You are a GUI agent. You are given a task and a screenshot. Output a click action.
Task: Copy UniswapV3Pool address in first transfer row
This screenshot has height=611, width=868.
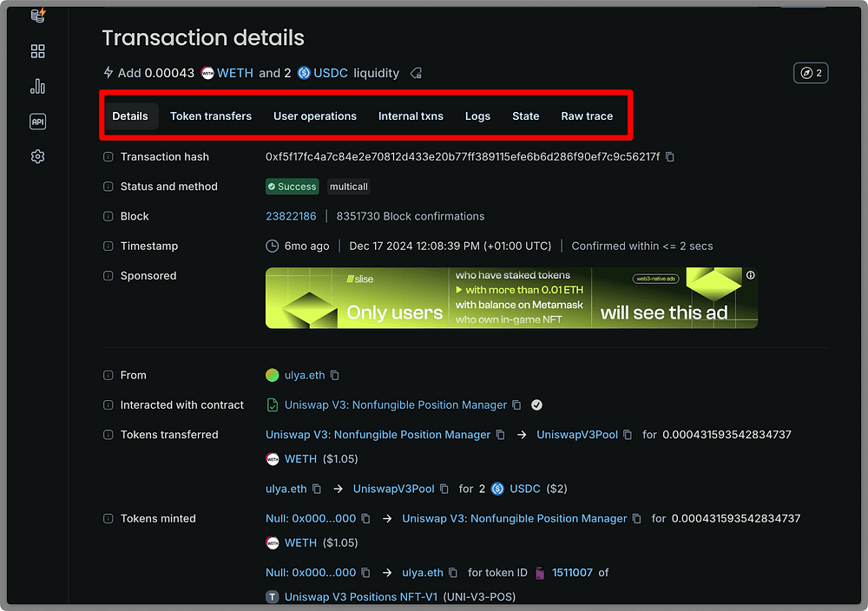point(628,435)
